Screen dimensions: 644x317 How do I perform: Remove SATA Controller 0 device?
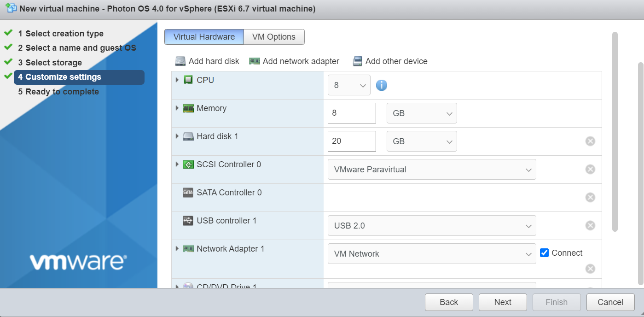590,197
